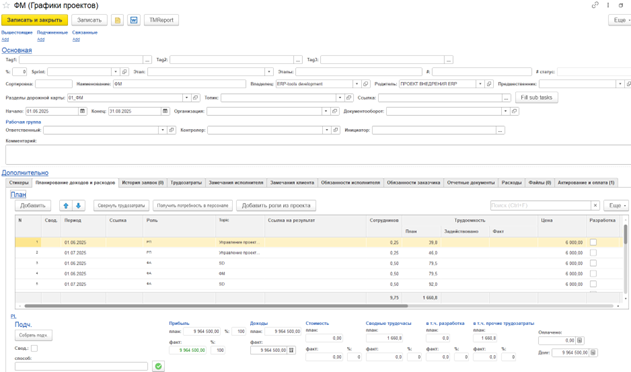Clear plan table search with X
This screenshot has width=631, height=372.
(596, 206)
